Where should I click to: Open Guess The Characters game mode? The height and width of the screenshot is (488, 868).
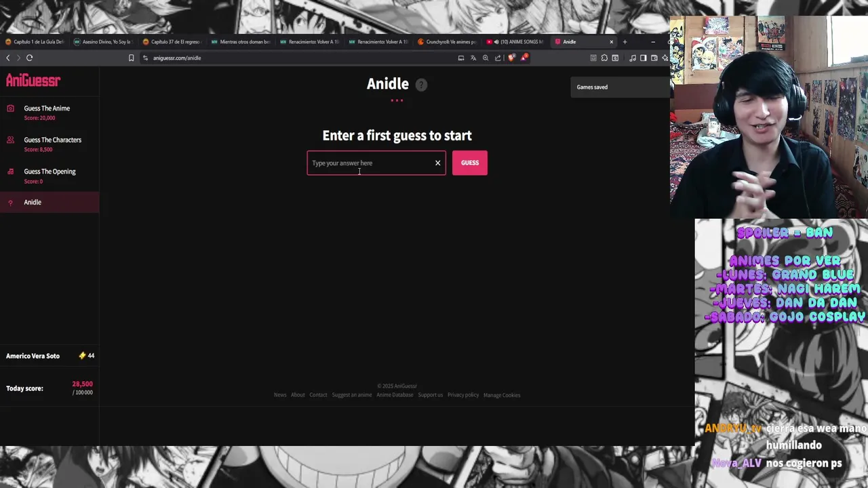click(x=52, y=140)
